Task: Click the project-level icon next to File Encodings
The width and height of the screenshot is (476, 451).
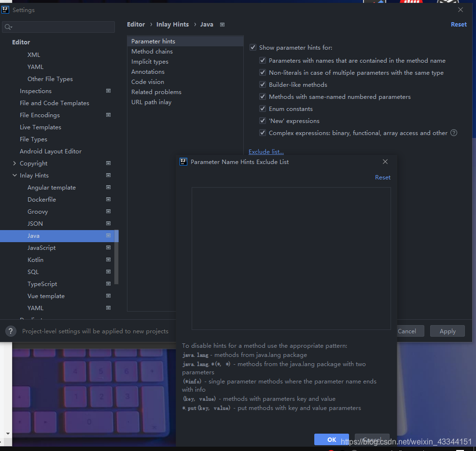Action: (x=108, y=115)
